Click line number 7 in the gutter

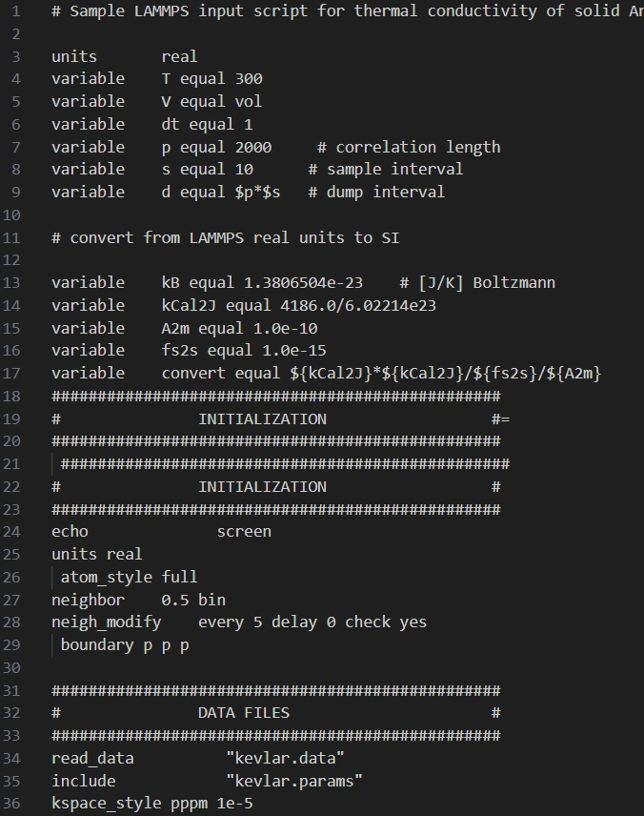coord(15,147)
